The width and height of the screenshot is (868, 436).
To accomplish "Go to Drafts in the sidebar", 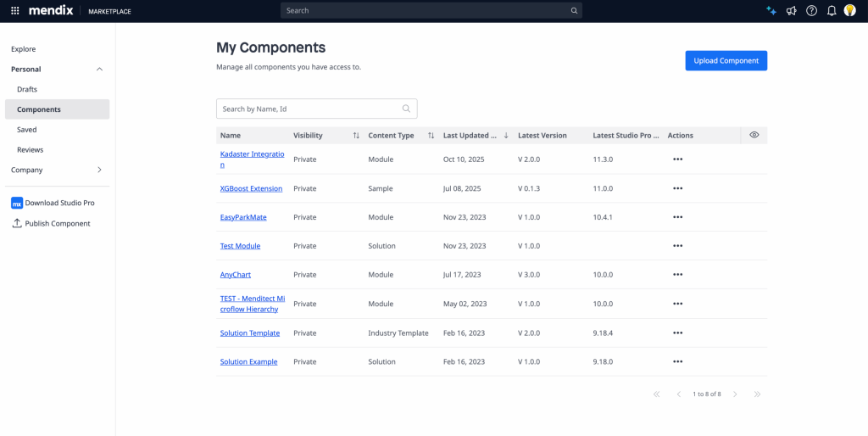I will click(27, 89).
